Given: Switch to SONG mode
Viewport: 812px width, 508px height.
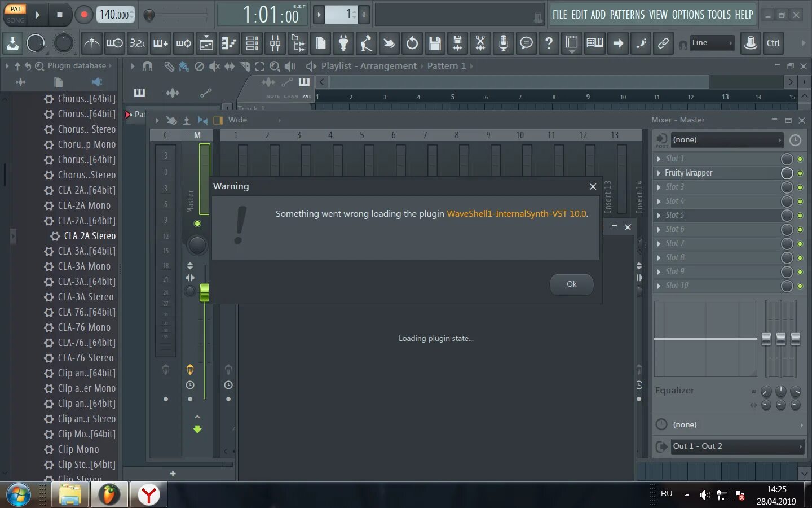Looking at the screenshot, I should click(15, 20).
